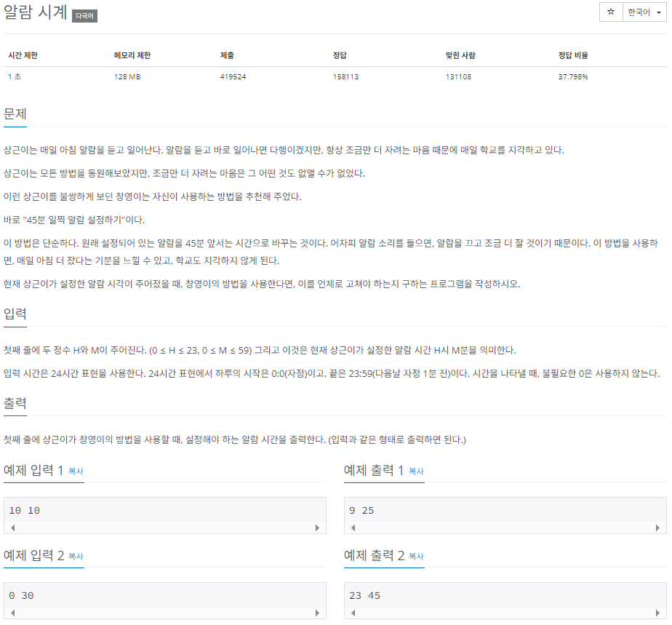Image resolution: width=672 pixels, height=625 pixels.
Task: Click the 메모리 제한 column header
Action: point(132,55)
